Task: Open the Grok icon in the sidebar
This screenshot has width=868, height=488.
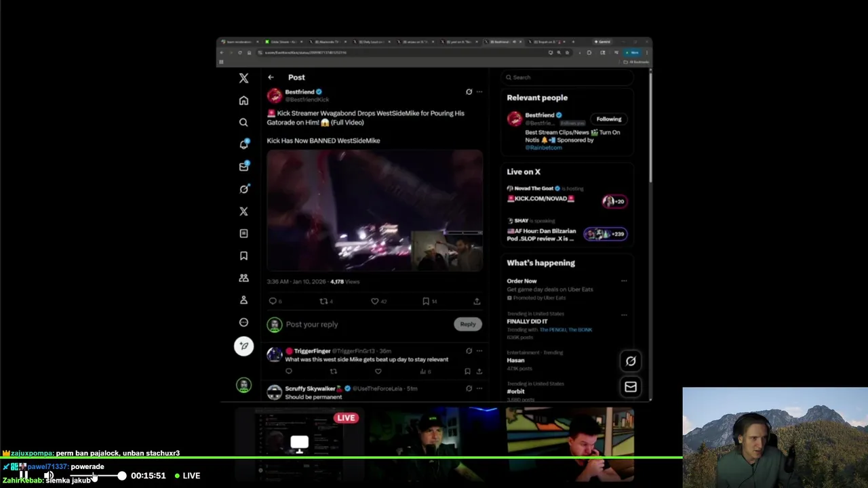Action: point(243,189)
